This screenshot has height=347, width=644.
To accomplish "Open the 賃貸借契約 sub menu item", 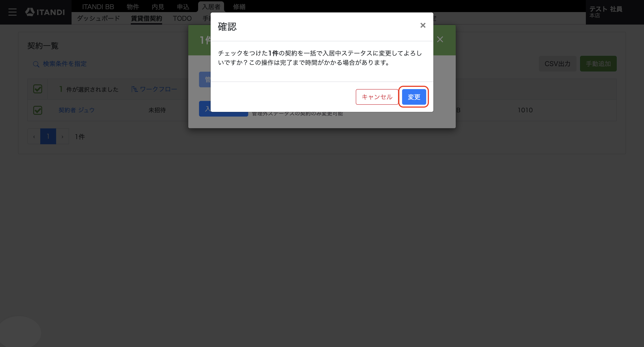I will (x=146, y=19).
